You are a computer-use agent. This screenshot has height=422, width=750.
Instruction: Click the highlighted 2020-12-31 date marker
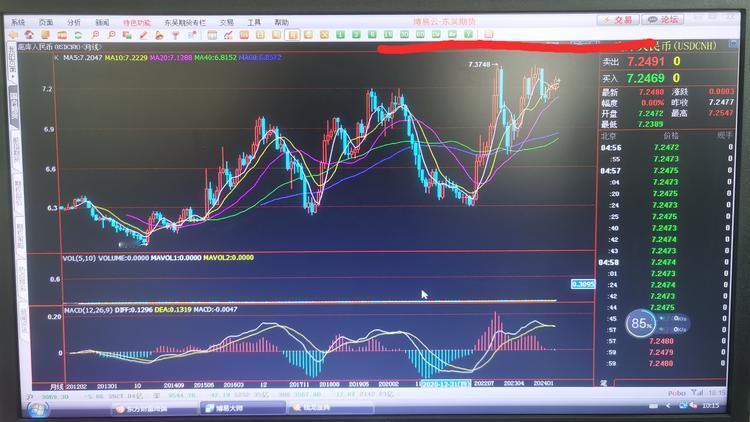[446, 384]
